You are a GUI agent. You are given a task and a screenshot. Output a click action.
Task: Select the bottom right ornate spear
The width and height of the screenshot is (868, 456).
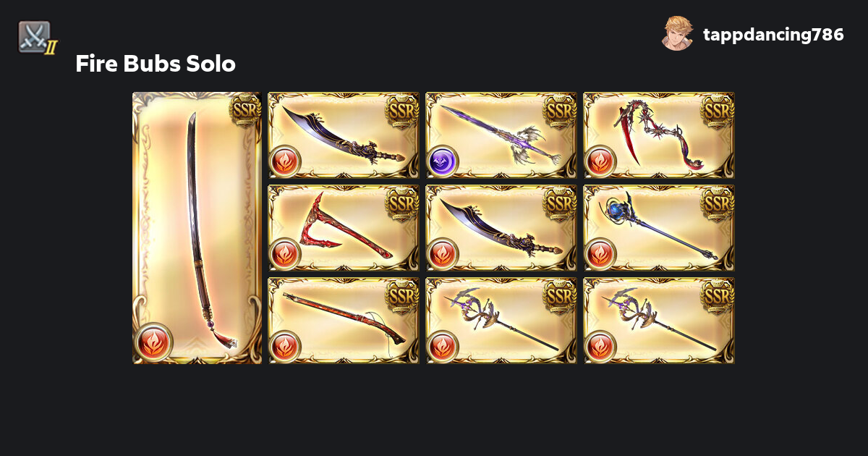pos(658,321)
